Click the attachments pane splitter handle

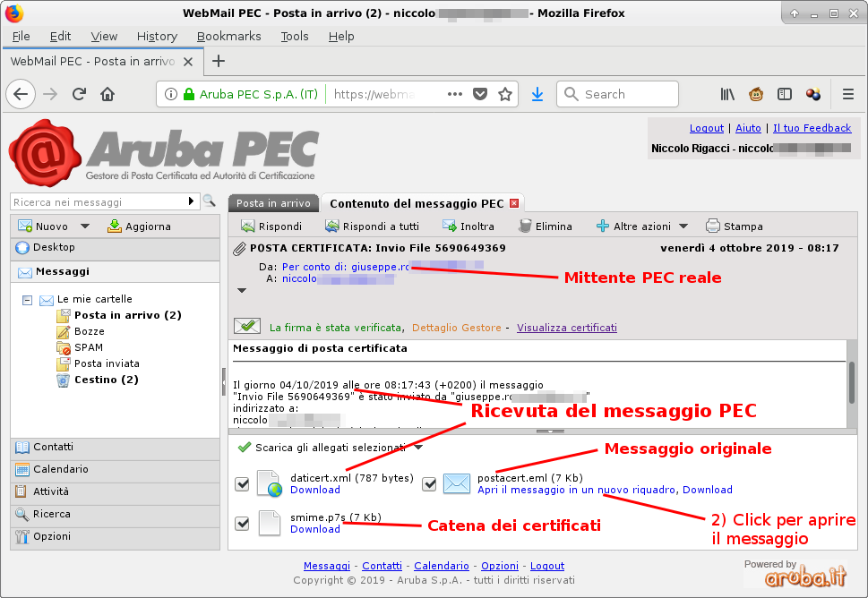tap(550, 431)
